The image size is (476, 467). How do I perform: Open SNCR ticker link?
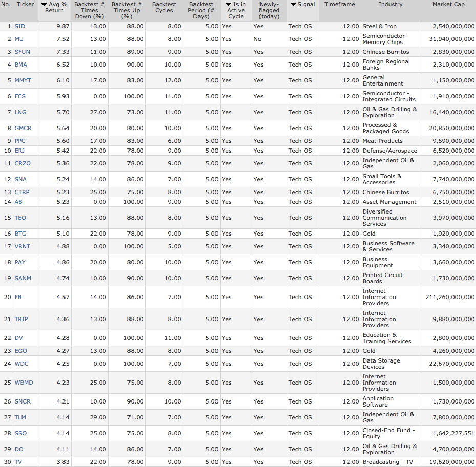(x=23, y=401)
